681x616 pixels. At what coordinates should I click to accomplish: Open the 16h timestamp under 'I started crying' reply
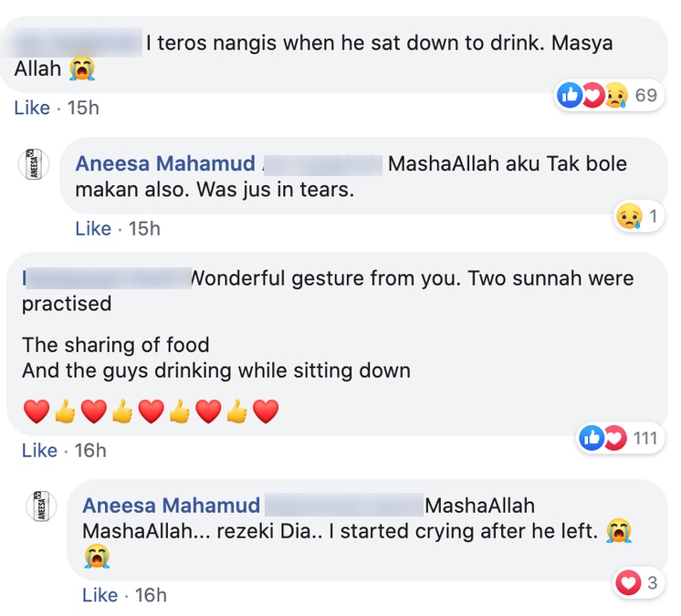151,595
